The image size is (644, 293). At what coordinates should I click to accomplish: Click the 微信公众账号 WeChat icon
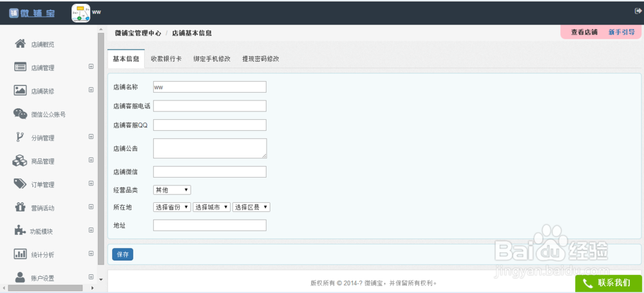20,114
